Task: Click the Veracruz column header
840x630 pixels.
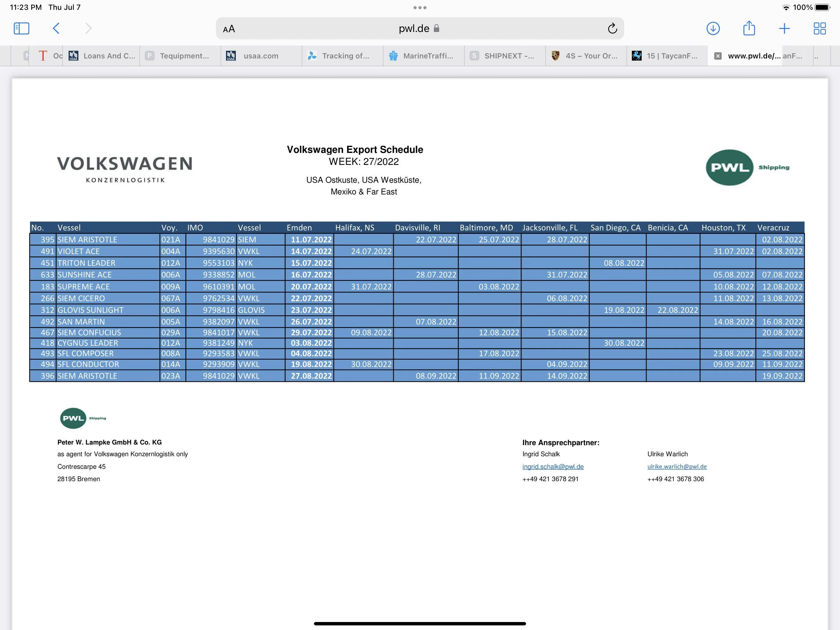Action: coord(773,228)
